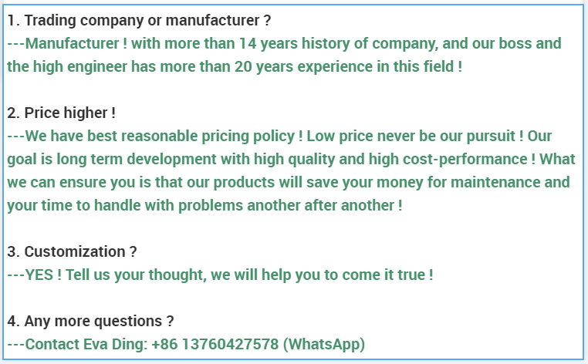Click "Tell us your thought" sentence
Screen dimensions: 588x364
pyautogui.click(x=132, y=275)
